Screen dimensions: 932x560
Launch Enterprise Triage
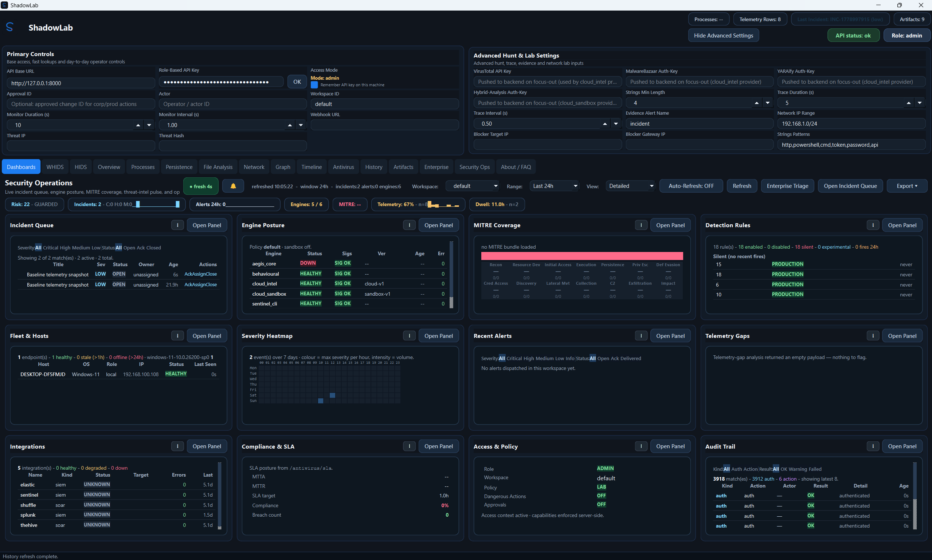(x=787, y=186)
